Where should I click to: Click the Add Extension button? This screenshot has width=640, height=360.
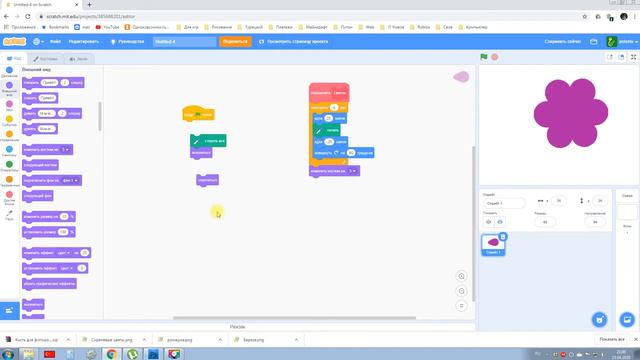[x=10, y=311]
